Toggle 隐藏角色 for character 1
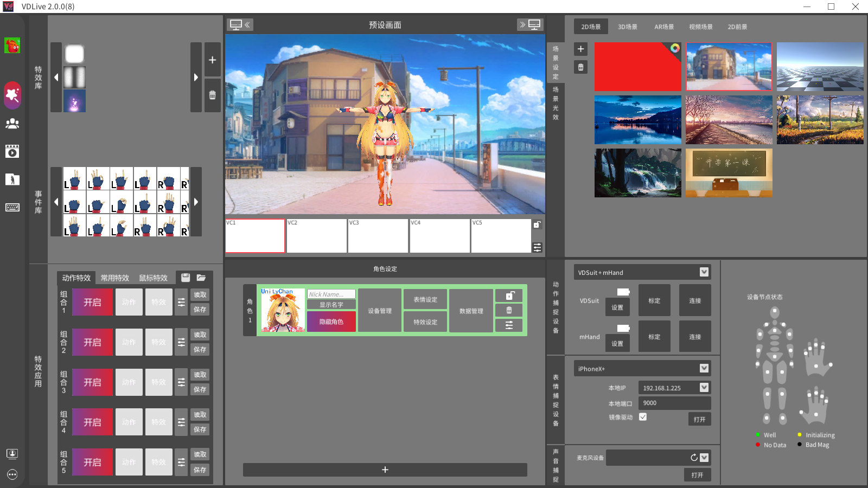 pyautogui.click(x=331, y=322)
